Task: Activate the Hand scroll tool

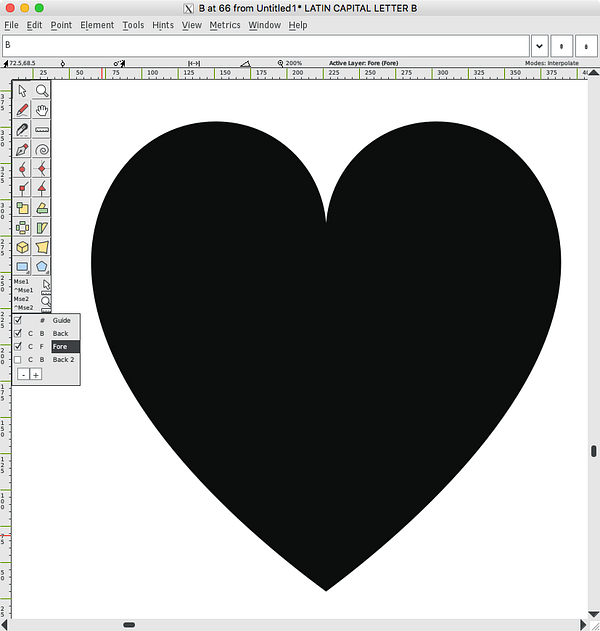Action: (42, 110)
